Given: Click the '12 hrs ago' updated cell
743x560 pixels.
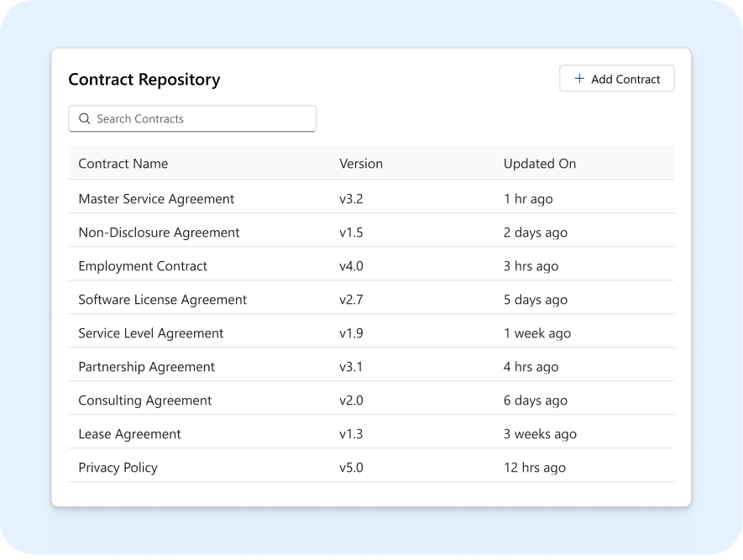Looking at the screenshot, I should [535, 468].
